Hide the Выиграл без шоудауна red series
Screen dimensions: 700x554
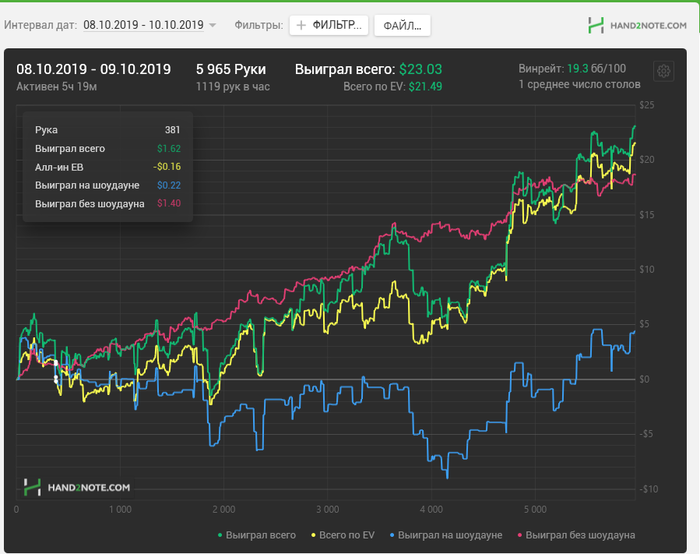point(580,535)
